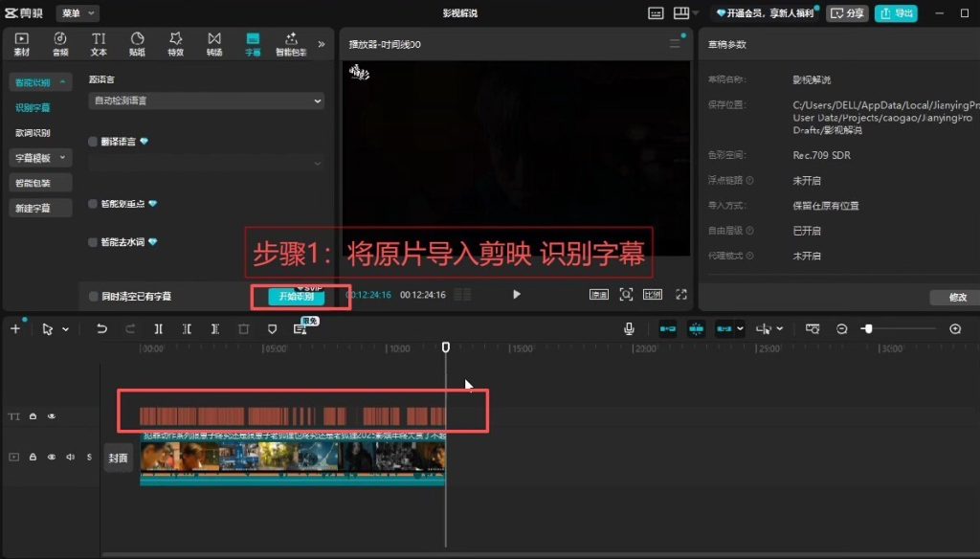Select 新建字幕 in the sidebar

[x=40, y=208]
